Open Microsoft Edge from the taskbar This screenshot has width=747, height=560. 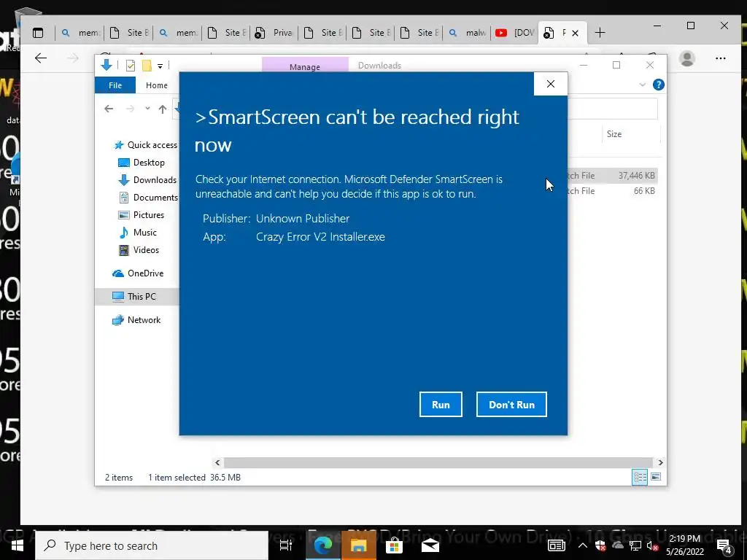(322, 545)
